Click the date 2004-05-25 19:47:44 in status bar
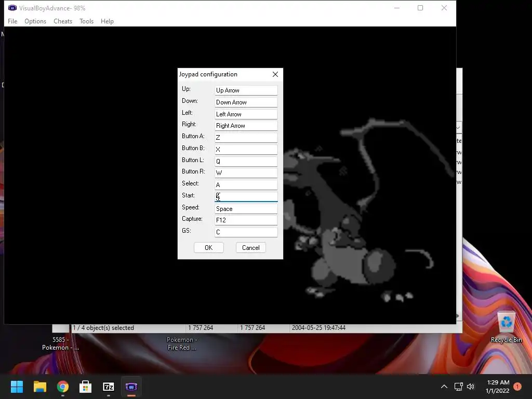The height and width of the screenshot is (399, 532). coord(318,328)
